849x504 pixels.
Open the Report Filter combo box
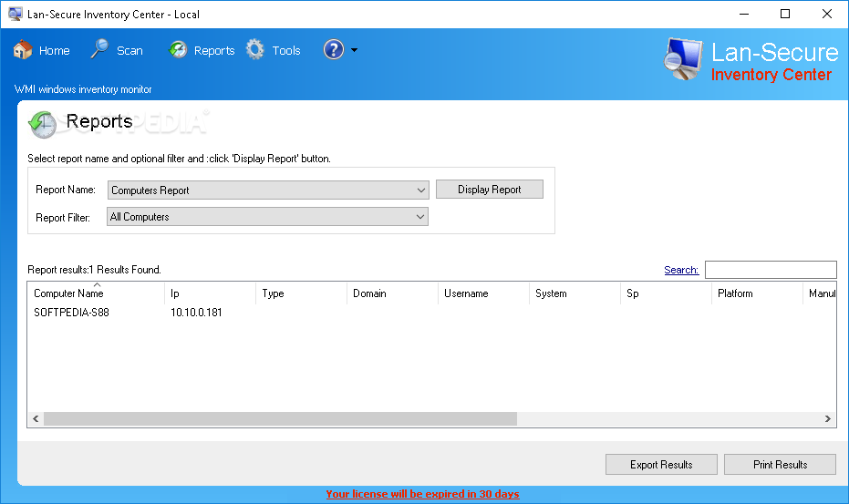[x=267, y=217]
